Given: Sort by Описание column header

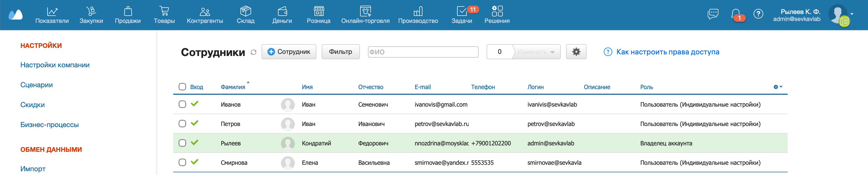Looking at the screenshot, I should (597, 87).
